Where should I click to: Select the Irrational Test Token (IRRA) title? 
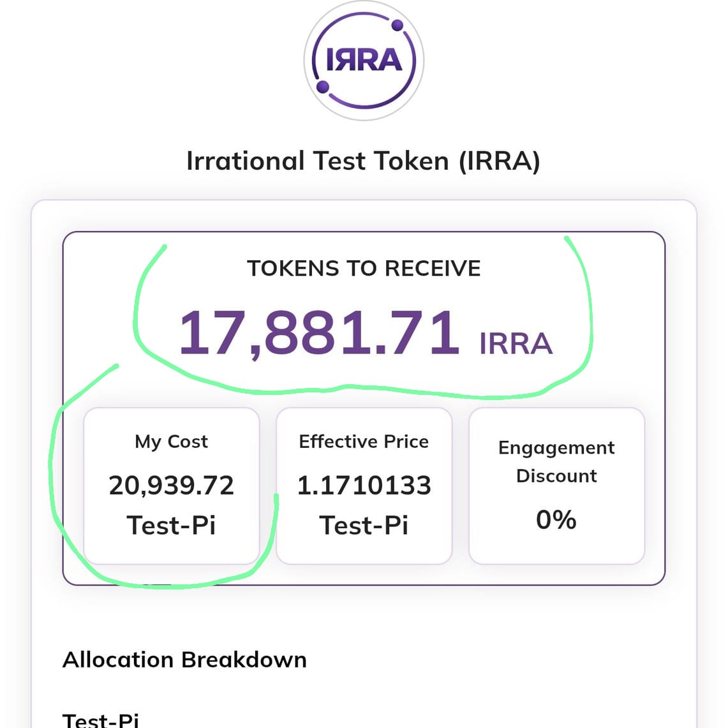363,161
